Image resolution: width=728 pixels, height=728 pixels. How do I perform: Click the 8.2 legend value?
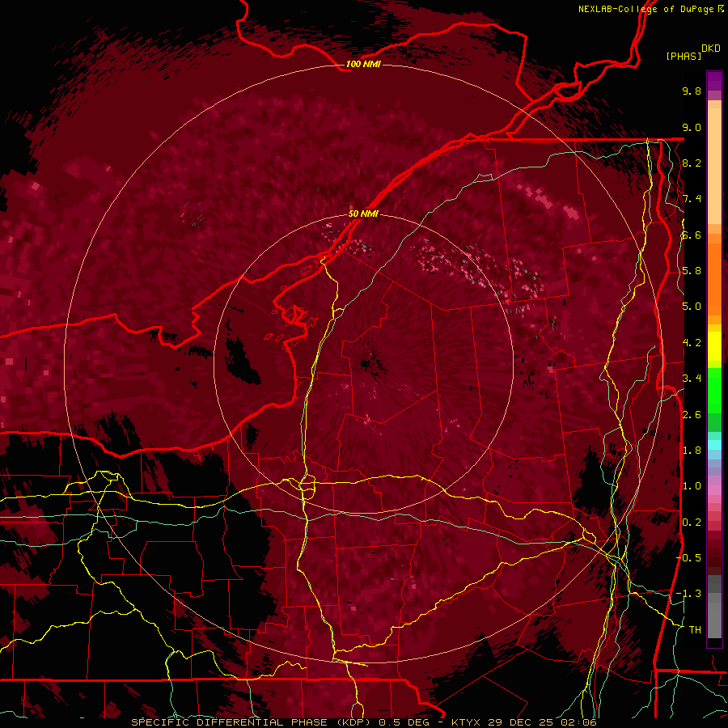coord(692,163)
